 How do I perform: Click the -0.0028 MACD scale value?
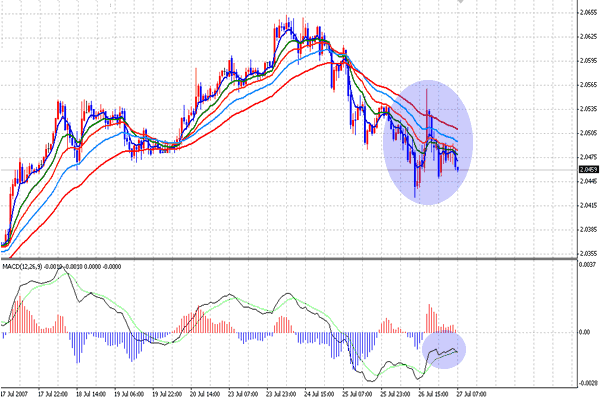pos(587,383)
